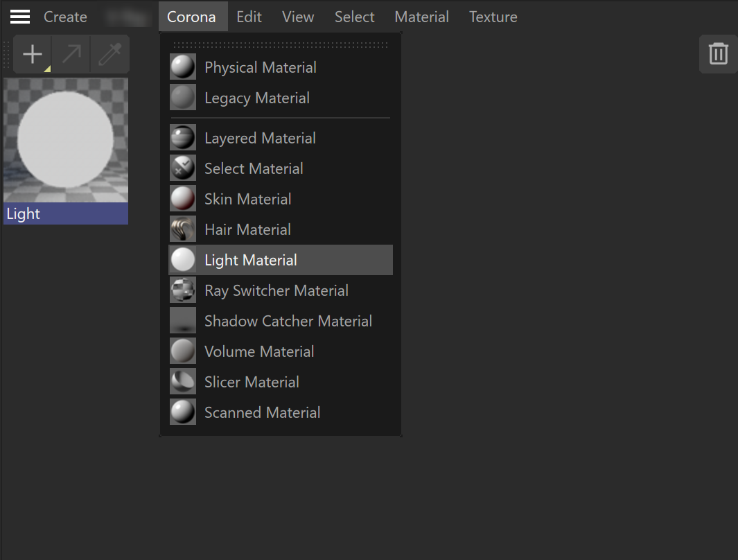Choose Skin Material entry

281,199
